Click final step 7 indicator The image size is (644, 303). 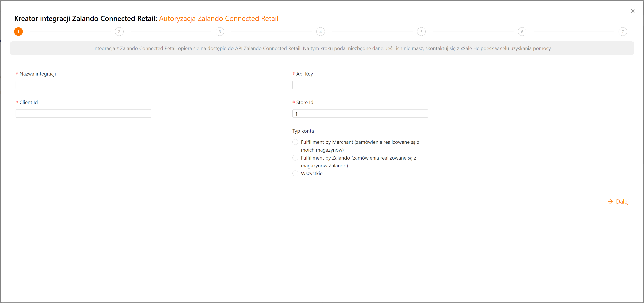[622, 32]
